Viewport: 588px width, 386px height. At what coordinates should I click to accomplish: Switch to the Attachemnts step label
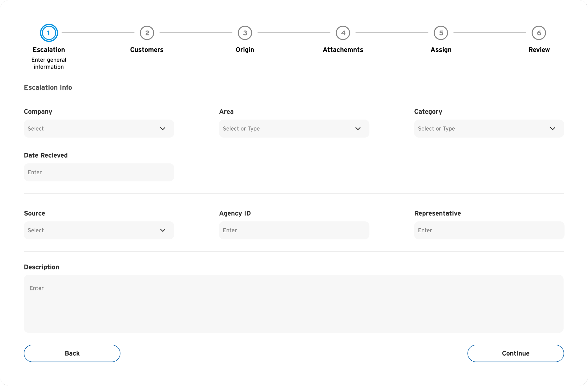click(343, 50)
